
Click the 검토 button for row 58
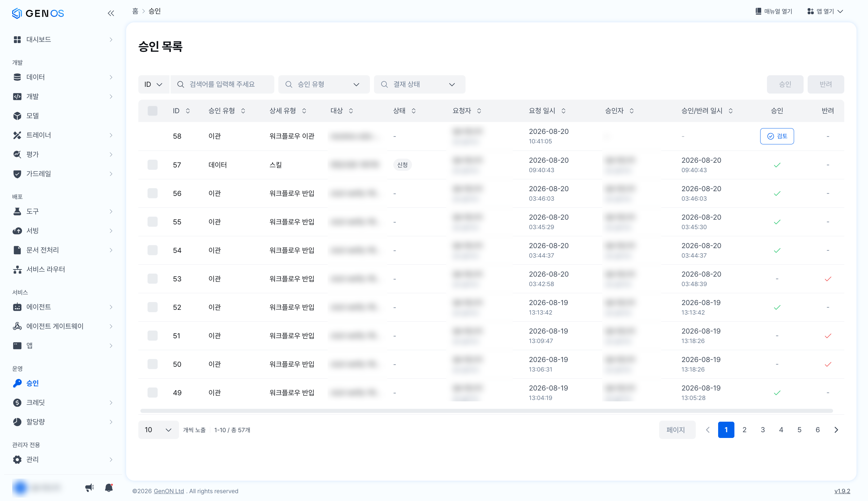777,136
